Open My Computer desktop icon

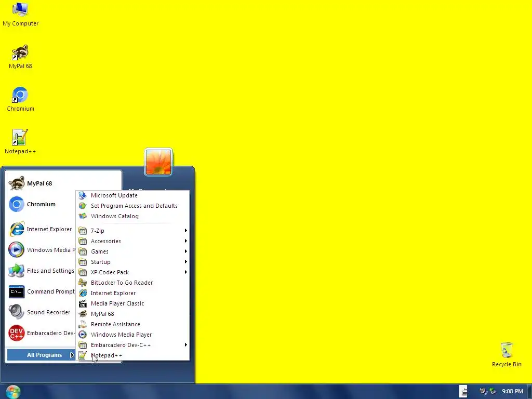click(20, 14)
